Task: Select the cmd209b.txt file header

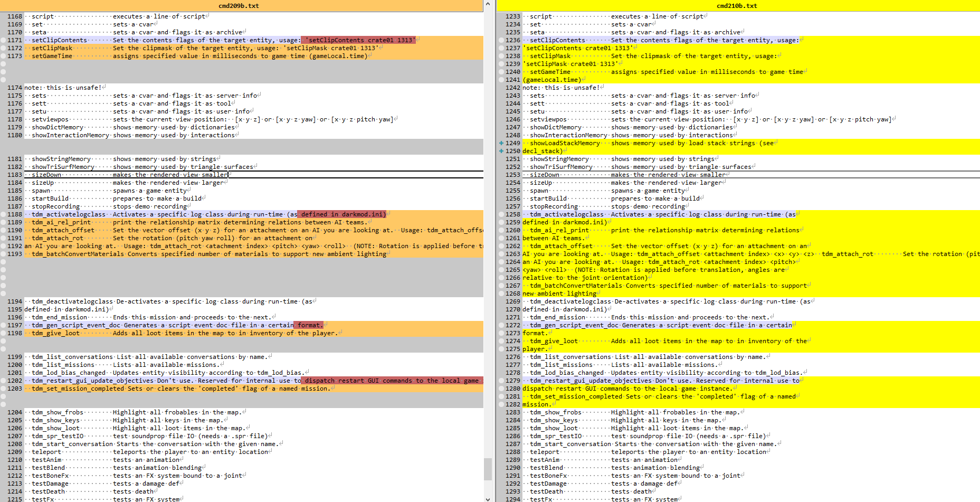Action: [239, 6]
